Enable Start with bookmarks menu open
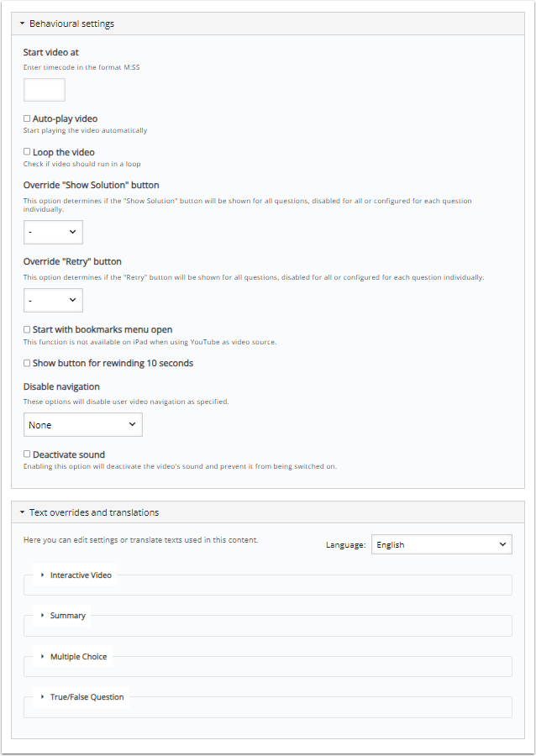Viewport: 536px width, 756px height. (27, 329)
